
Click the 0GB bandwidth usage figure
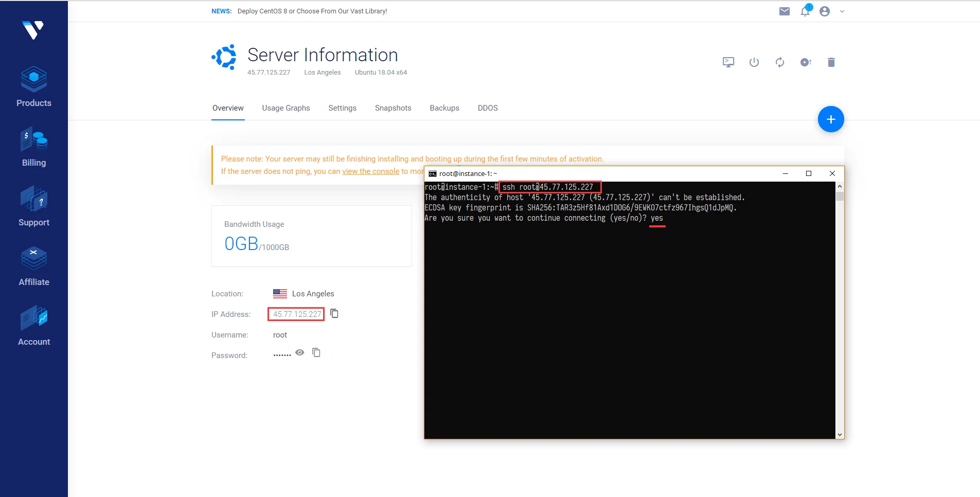pyautogui.click(x=241, y=243)
